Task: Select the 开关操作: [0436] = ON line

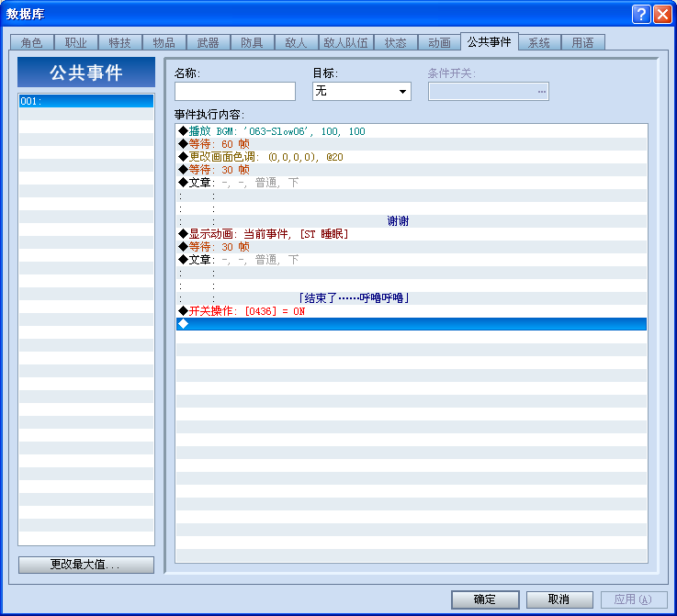Action: pyautogui.click(x=412, y=311)
